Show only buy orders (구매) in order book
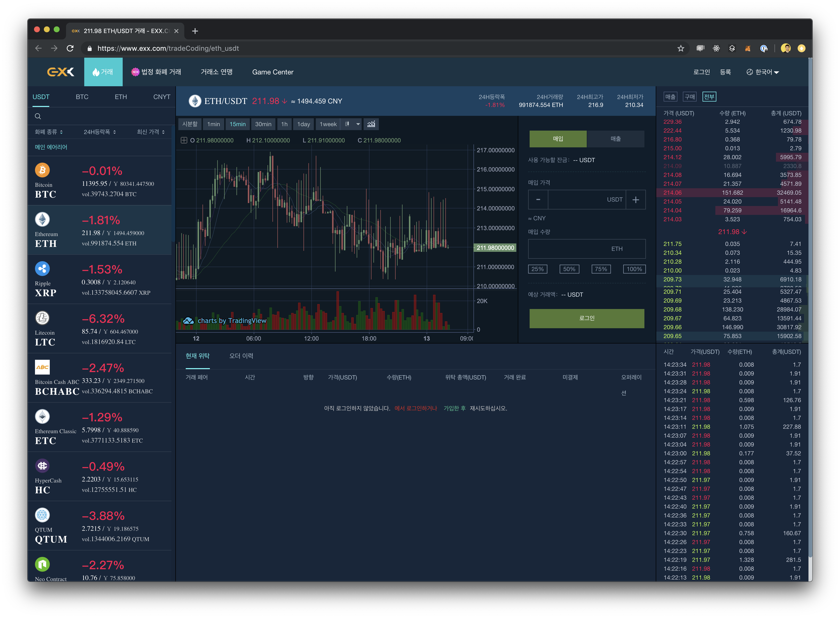 (690, 97)
